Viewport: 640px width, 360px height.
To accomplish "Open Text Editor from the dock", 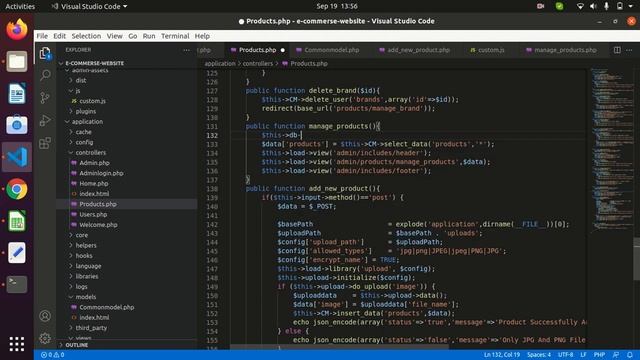I will (x=17, y=253).
